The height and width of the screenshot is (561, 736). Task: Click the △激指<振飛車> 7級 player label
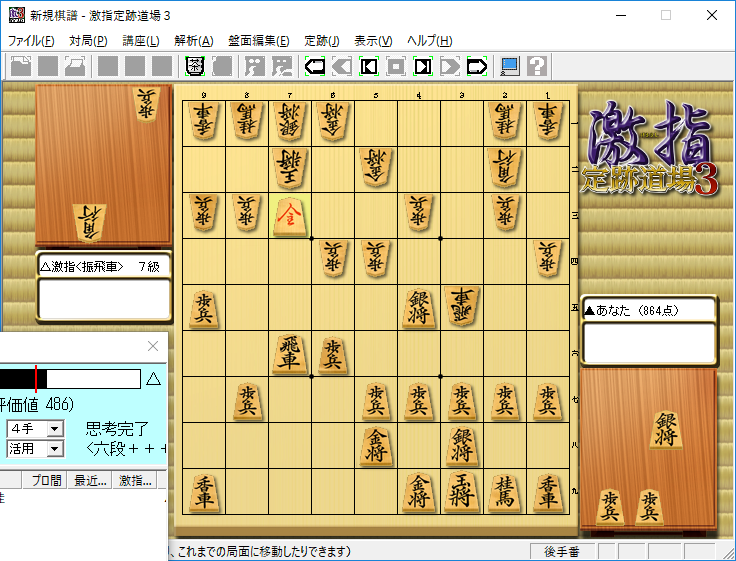click(x=104, y=267)
